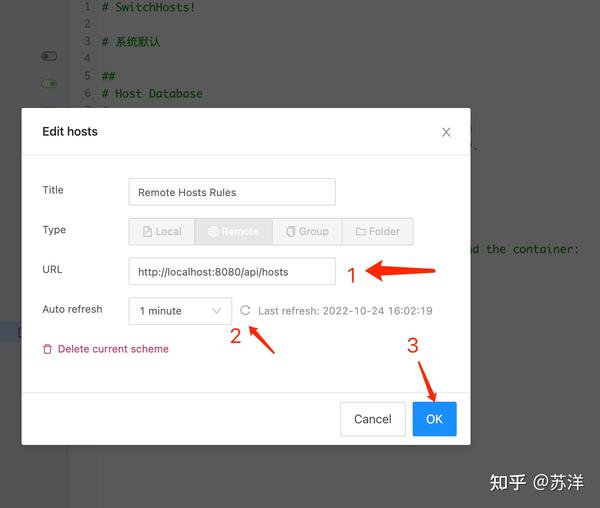Viewport: 600px width, 508px height.
Task: Click line 5 '##' in the editor
Action: (108, 76)
